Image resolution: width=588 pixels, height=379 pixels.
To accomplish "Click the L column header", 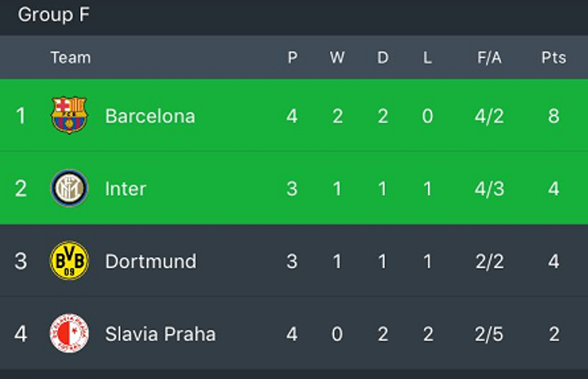I will (x=427, y=57).
